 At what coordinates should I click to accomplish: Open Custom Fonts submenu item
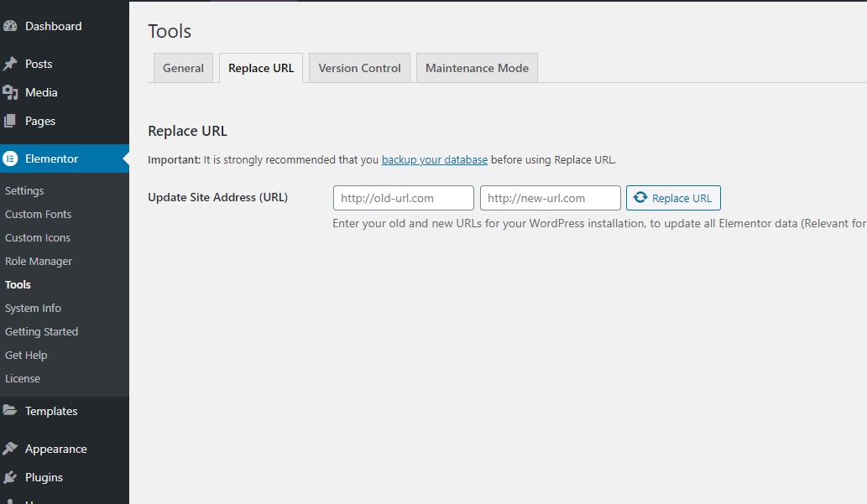point(38,214)
